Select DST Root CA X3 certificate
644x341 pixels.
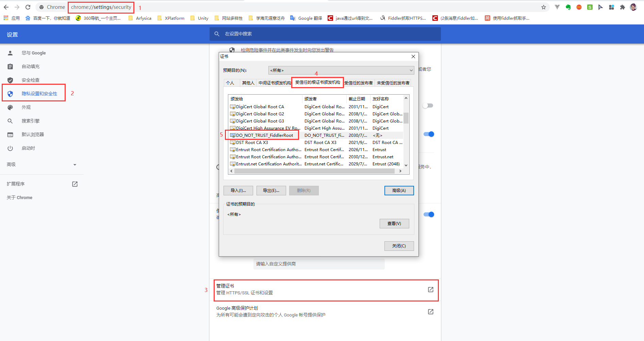[252, 142]
